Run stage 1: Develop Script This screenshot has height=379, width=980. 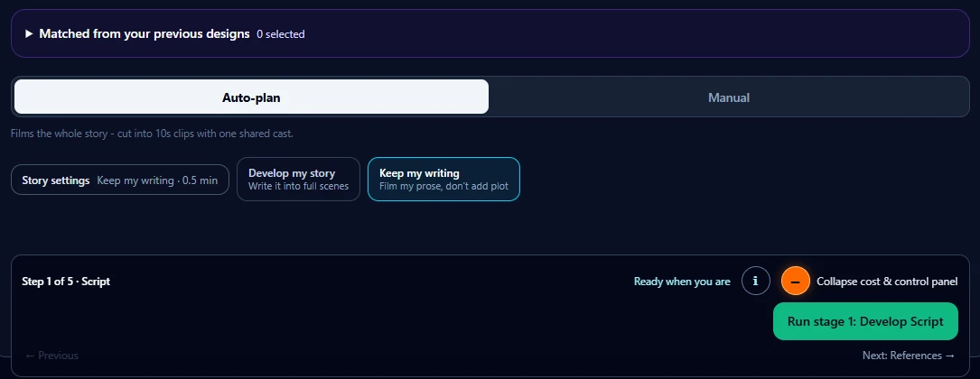coord(865,321)
